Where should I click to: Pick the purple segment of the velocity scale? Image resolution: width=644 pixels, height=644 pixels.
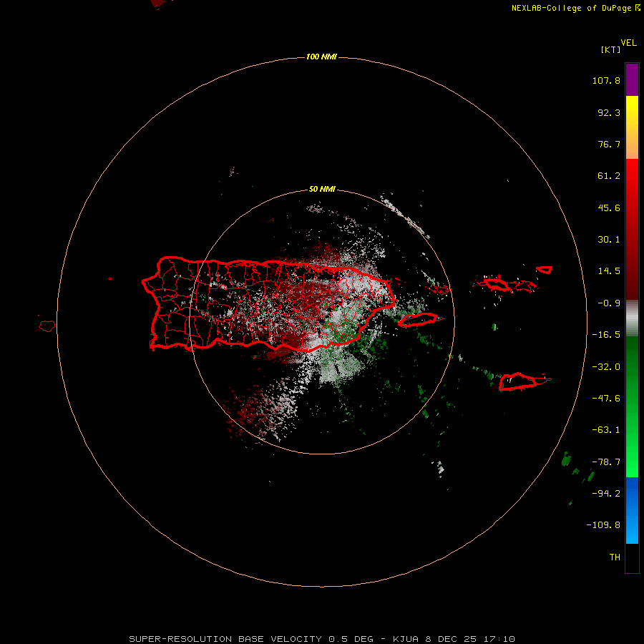[x=632, y=79]
